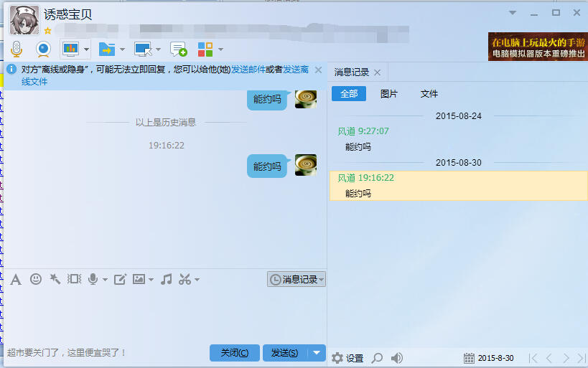The width and height of the screenshot is (588, 368).
Task: Click the music note icon
Action: pos(166,279)
